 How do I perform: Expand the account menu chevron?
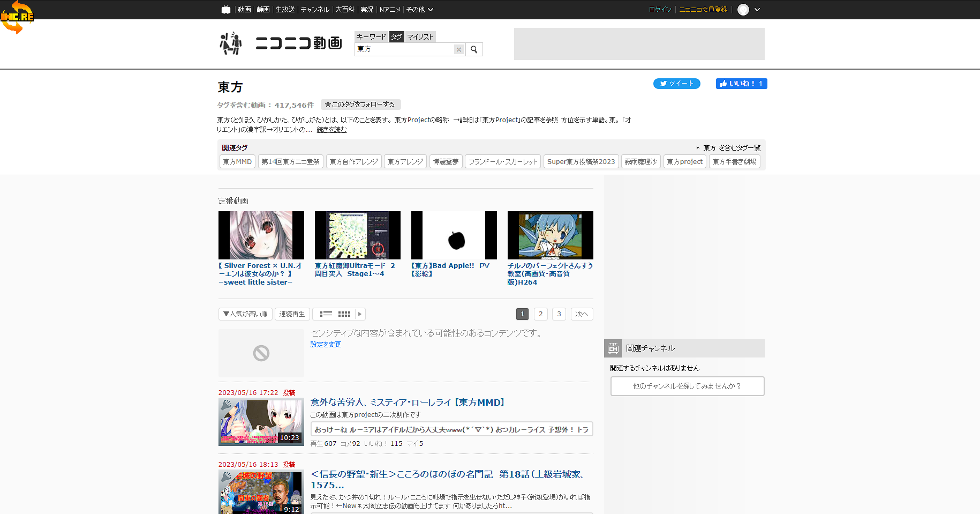tap(757, 10)
